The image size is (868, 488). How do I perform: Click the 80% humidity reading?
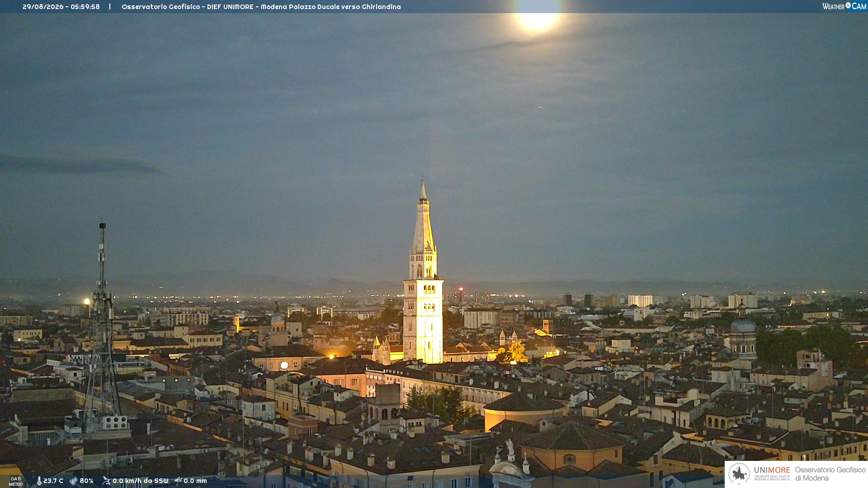[x=87, y=481]
